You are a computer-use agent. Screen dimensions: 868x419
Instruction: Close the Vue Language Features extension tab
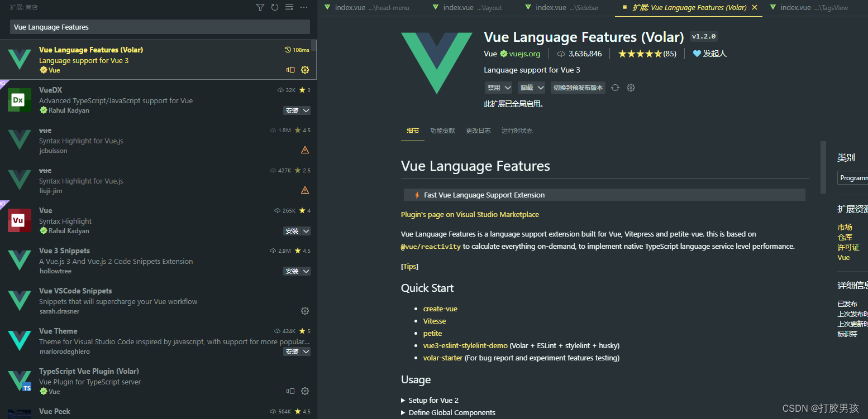755,8
